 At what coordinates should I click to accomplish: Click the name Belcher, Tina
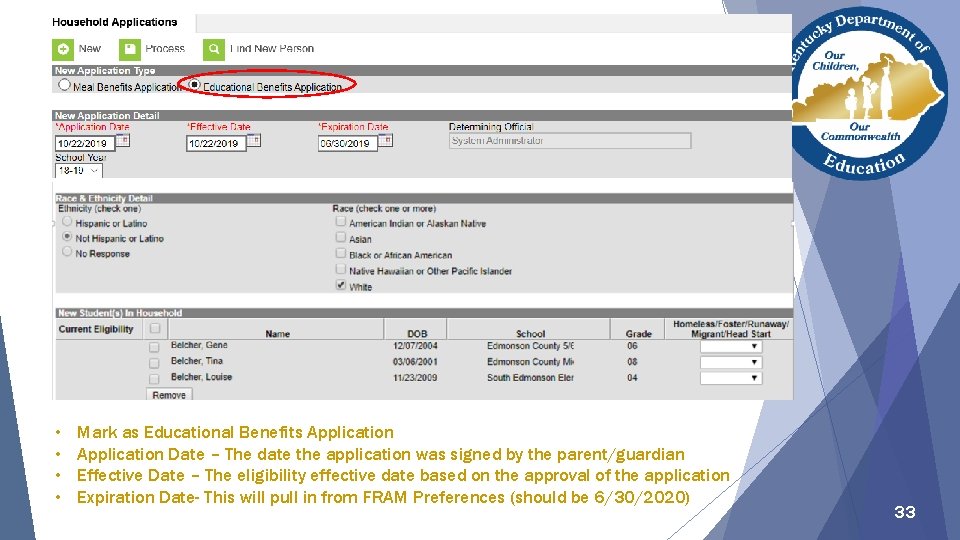197,361
